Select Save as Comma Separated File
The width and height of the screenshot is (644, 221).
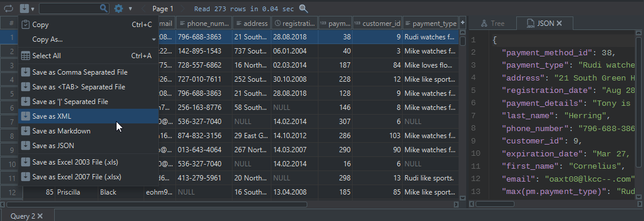click(x=88, y=72)
